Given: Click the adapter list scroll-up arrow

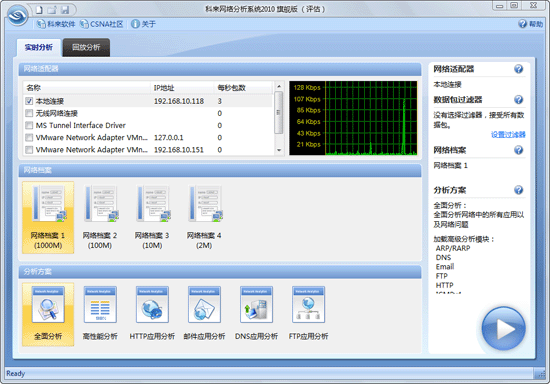Looking at the screenshot, I should 279,86.
